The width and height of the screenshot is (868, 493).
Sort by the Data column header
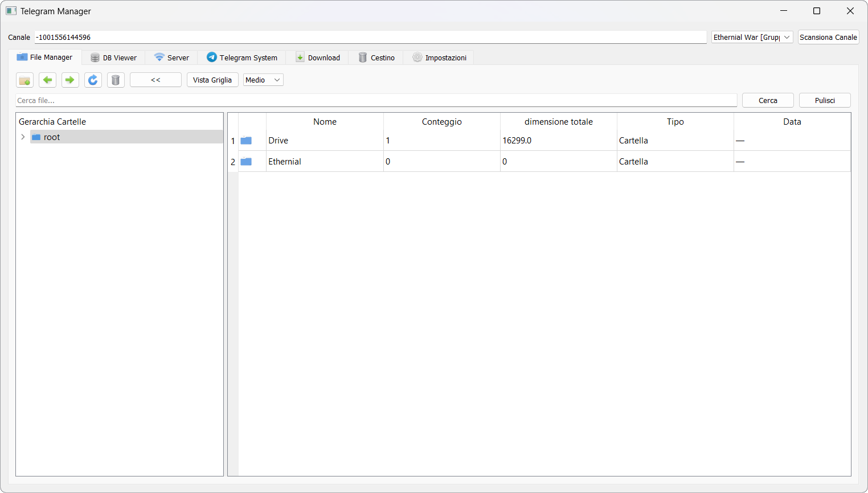(792, 122)
